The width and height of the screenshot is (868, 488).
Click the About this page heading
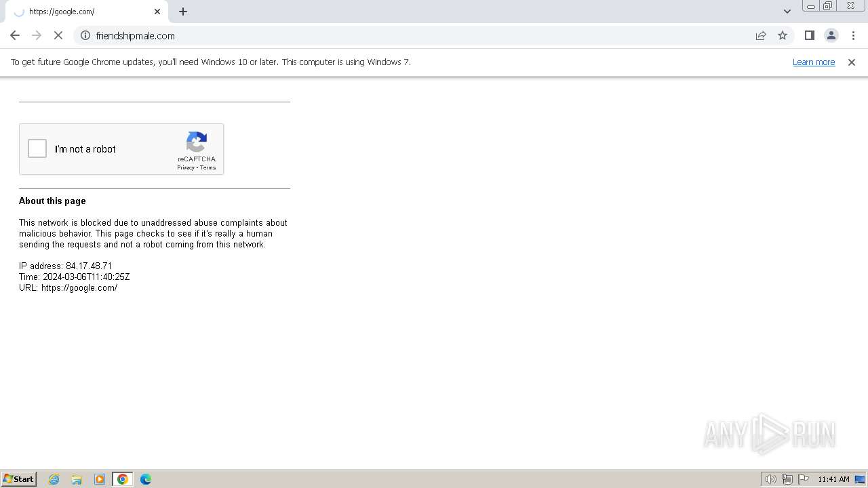[x=52, y=201]
